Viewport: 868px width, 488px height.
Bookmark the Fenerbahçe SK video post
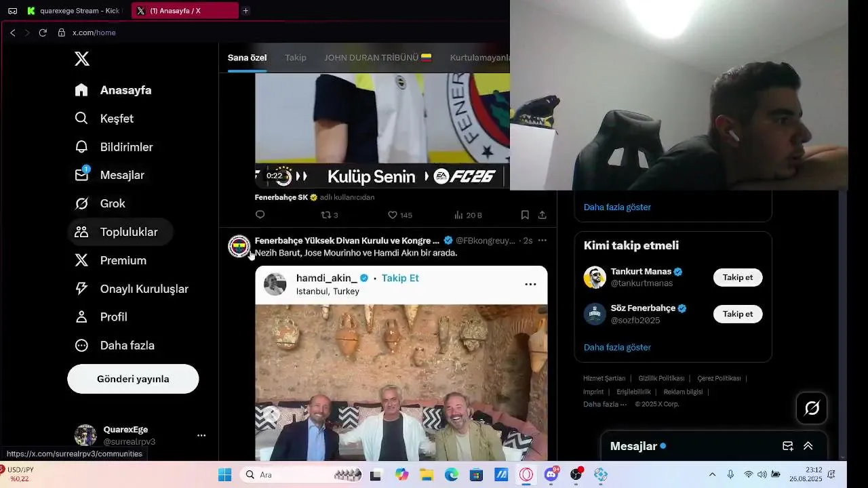(x=525, y=215)
